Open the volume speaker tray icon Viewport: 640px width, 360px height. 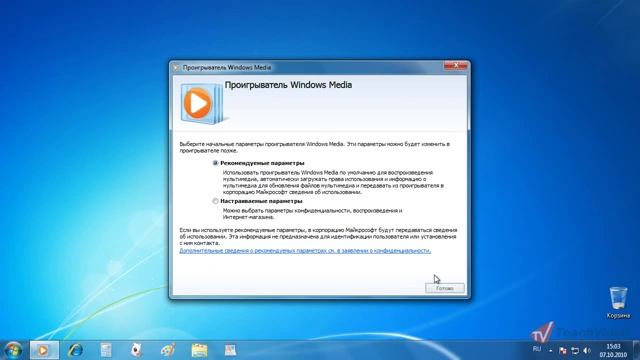(587, 351)
